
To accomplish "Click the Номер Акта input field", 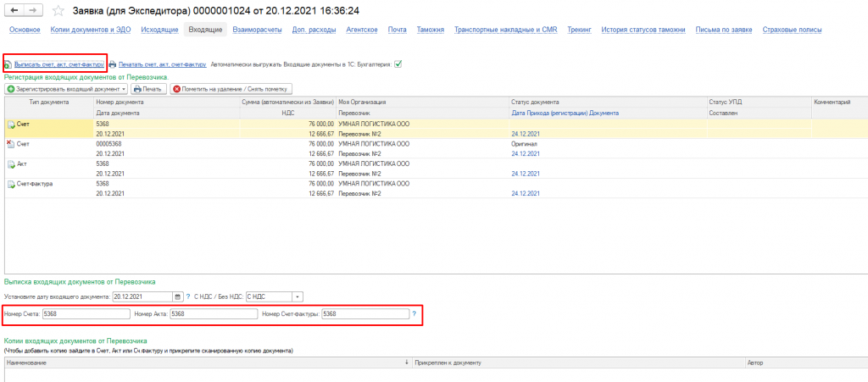I will click(214, 314).
